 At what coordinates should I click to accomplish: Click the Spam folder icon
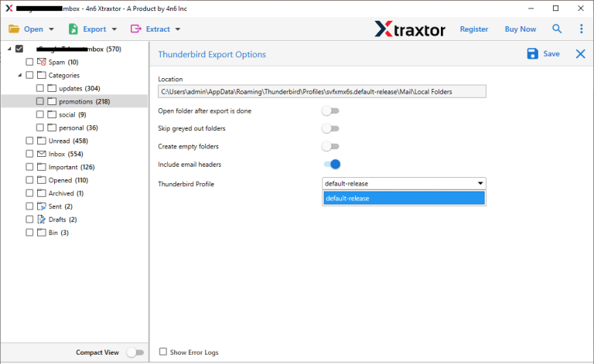42,62
